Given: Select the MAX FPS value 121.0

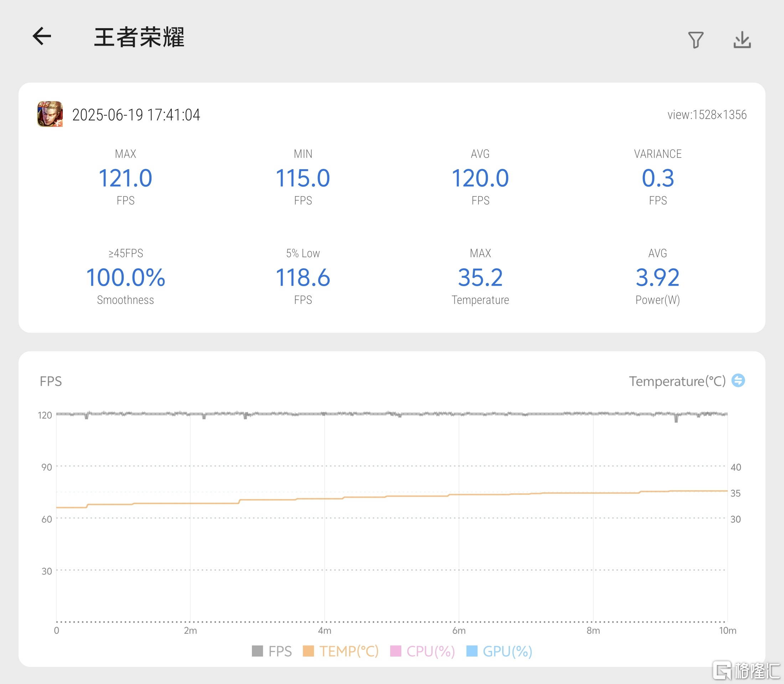Looking at the screenshot, I should pos(125,178).
